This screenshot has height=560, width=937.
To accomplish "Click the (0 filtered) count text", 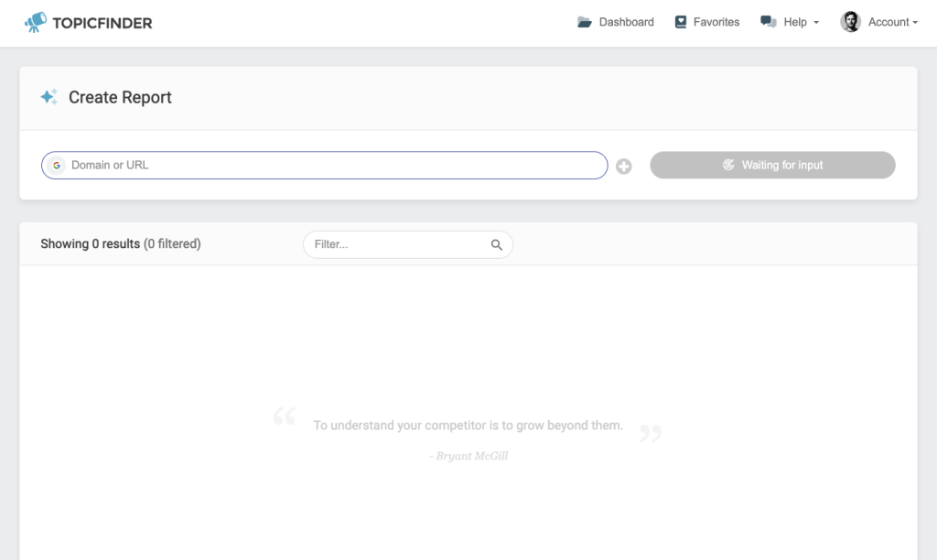I will (x=172, y=243).
